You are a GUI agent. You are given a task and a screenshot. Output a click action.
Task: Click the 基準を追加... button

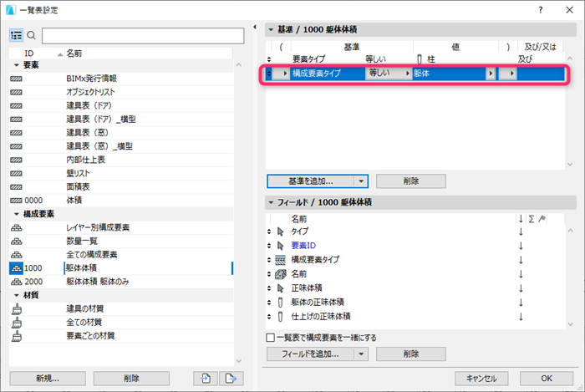[x=311, y=181]
